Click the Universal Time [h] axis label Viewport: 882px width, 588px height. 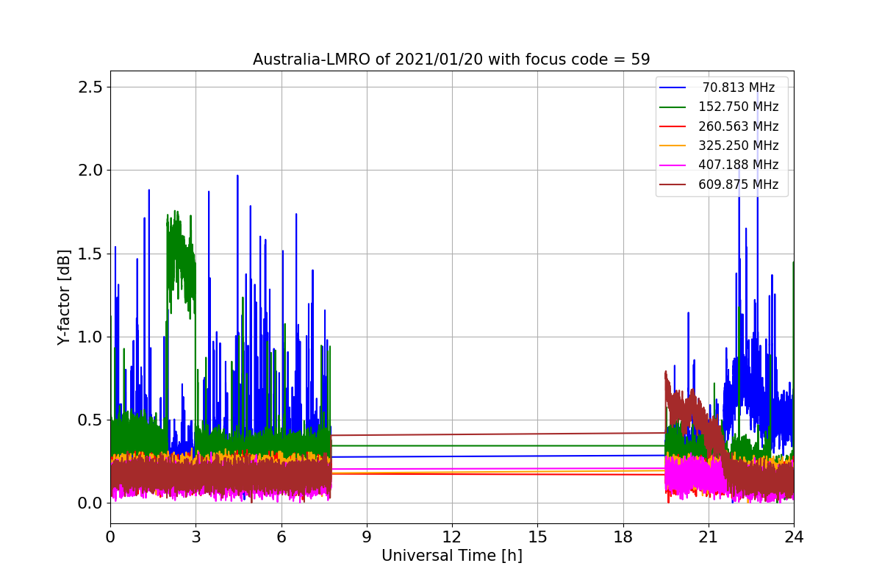[x=451, y=556]
